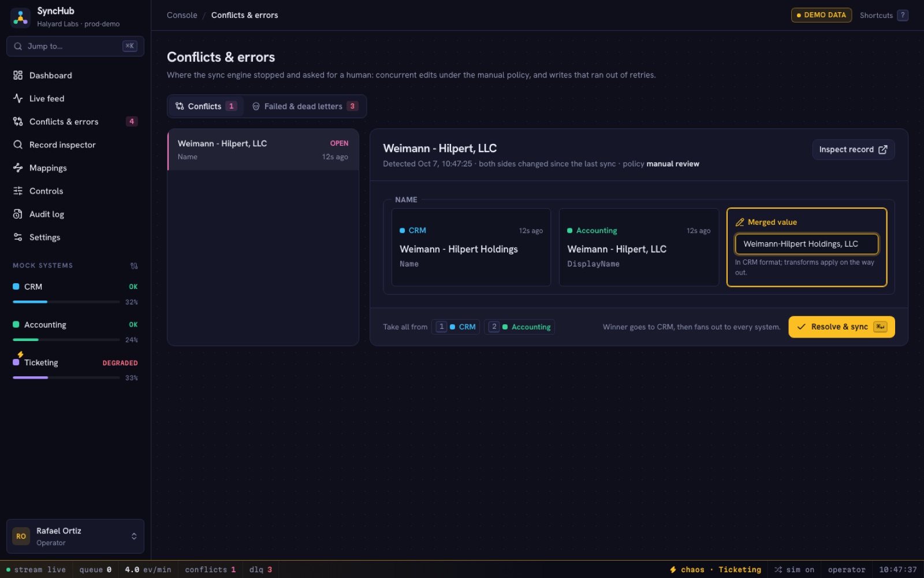Take all from CRM
Viewport: 924px width, 578px height.
(x=456, y=327)
